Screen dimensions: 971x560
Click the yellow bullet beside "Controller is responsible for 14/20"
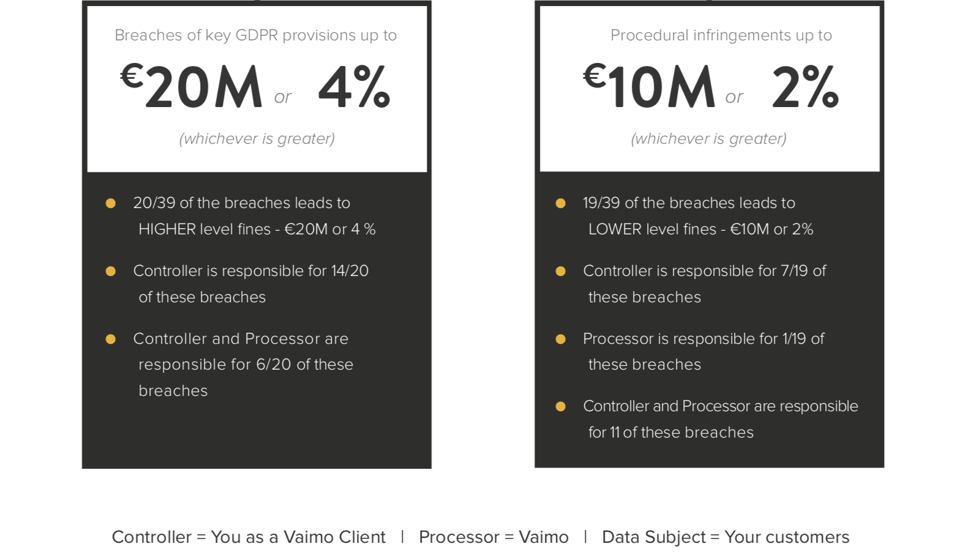click(111, 271)
